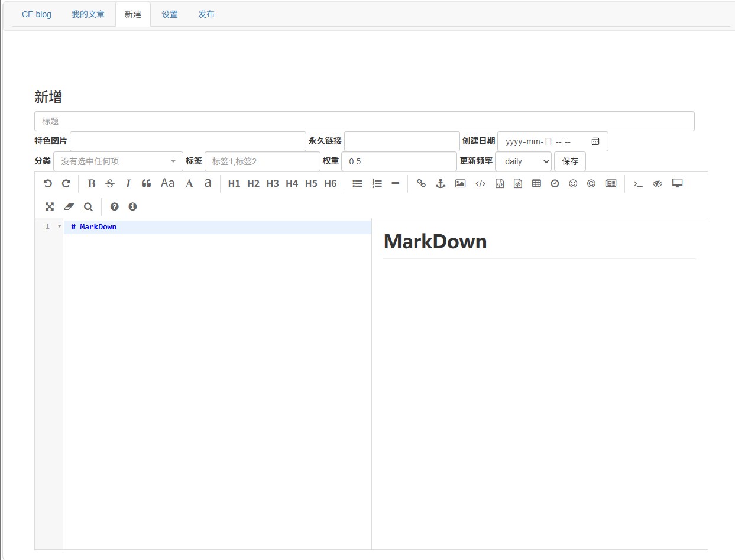Screen dimensions: 735x560
Task: Focus the 特色图片 input field
Action: point(188,141)
